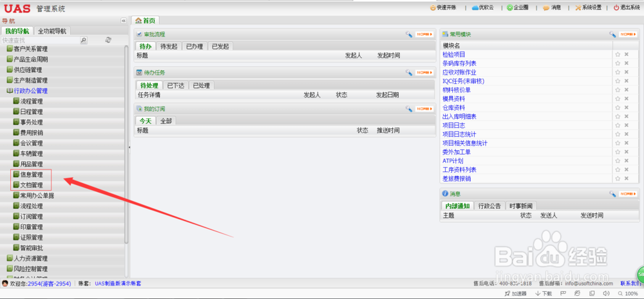
Task: Click the MORE button in the 审批流程 panel
Action: [x=424, y=34]
